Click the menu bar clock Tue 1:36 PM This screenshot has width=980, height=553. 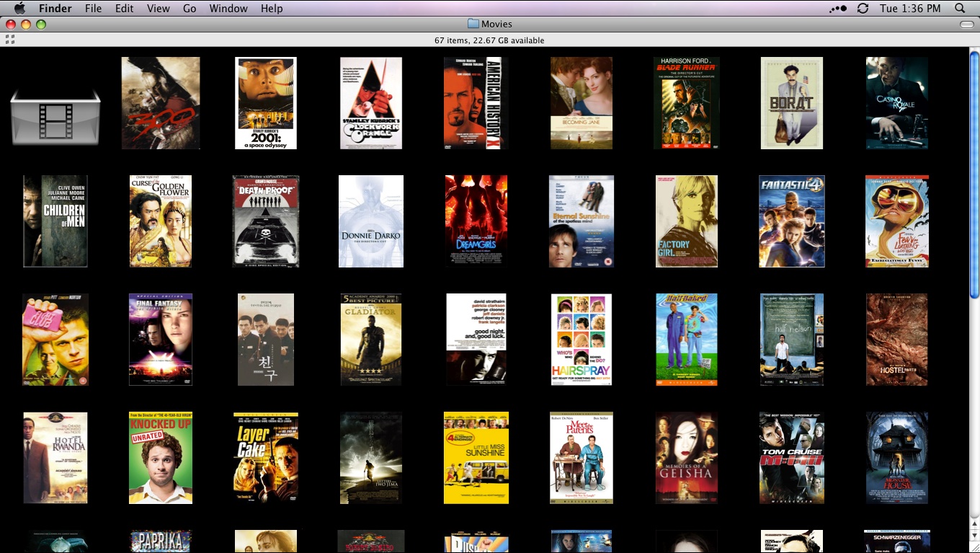click(910, 9)
